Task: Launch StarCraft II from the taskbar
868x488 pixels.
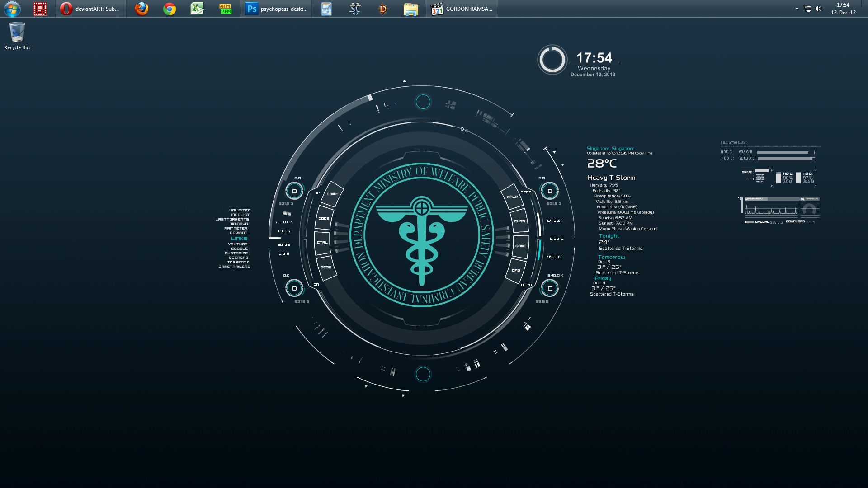Action: pos(355,9)
